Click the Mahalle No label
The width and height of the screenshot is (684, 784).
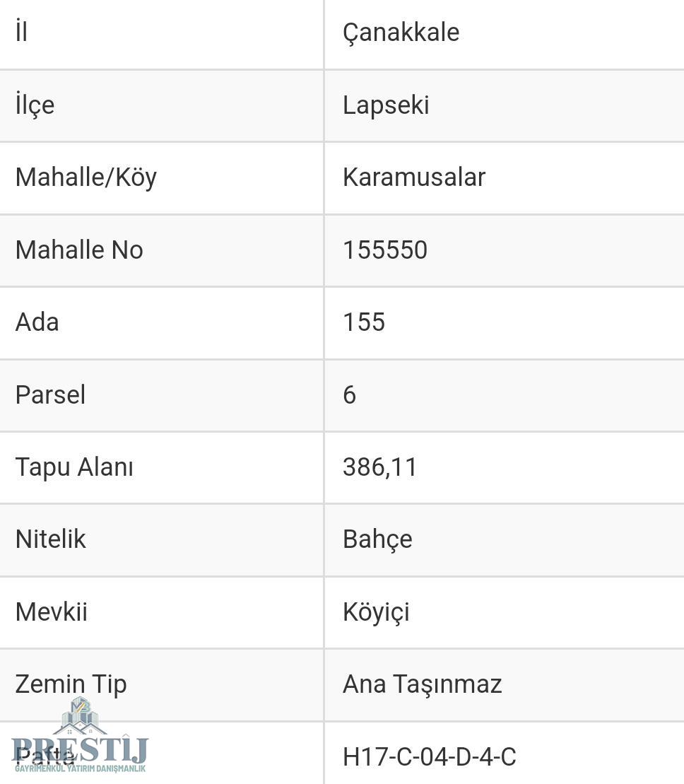click(79, 250)
